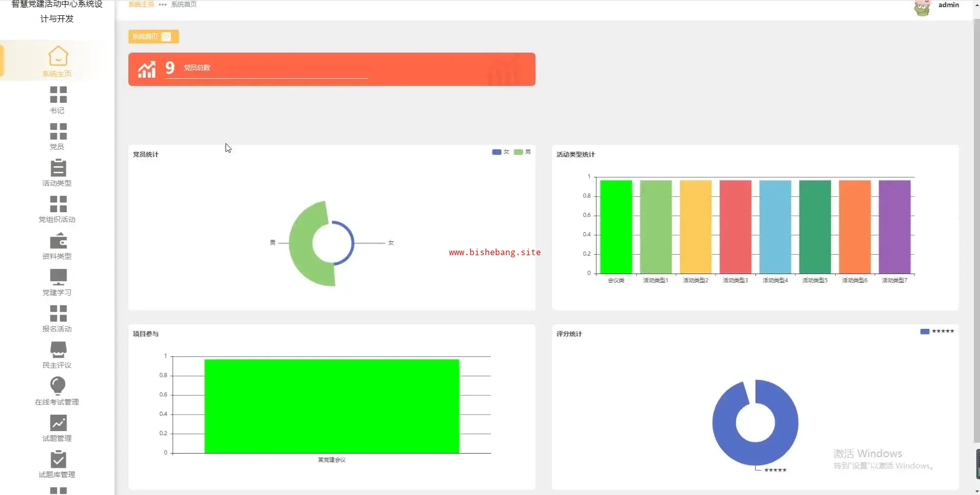Click the 试题管理 chart icon
The width and height of the screenshot is (980, 495).
pyautogui.click(x=58, y=423)
